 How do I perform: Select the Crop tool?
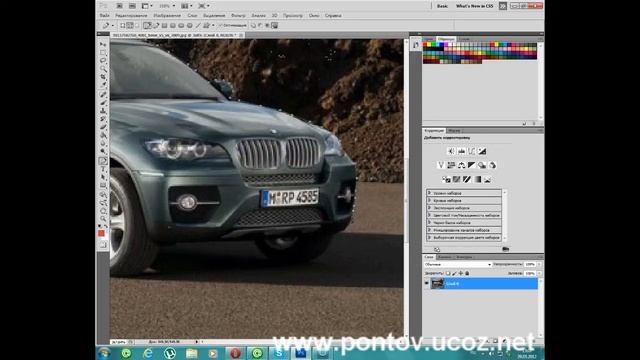click(103, 77)
